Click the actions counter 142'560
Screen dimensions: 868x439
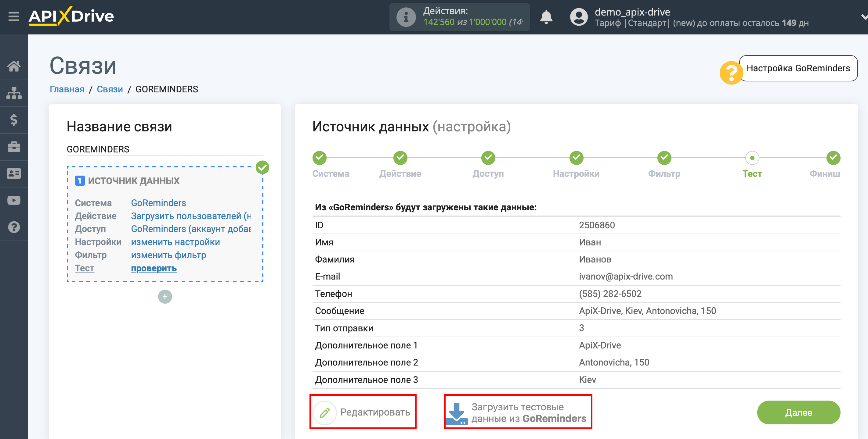439,22
